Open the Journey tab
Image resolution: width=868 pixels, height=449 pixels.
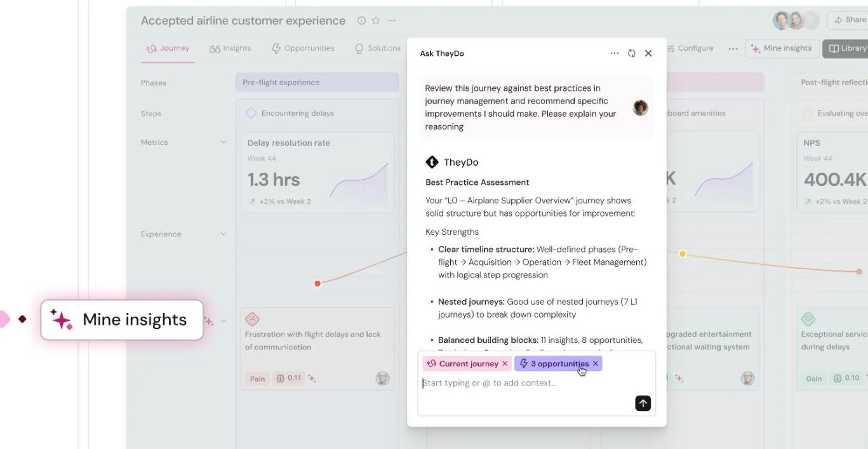pyautogui.click(x=168, y=48)
